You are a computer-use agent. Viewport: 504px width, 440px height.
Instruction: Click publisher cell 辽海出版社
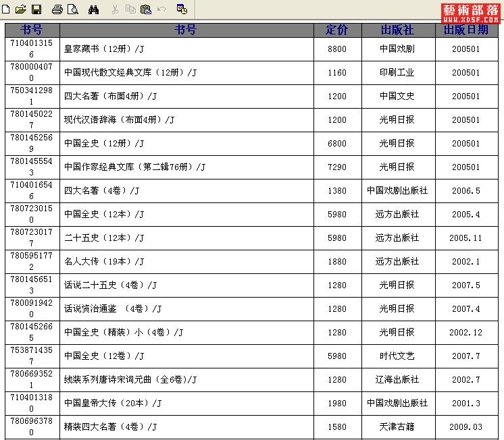[398, 380]
